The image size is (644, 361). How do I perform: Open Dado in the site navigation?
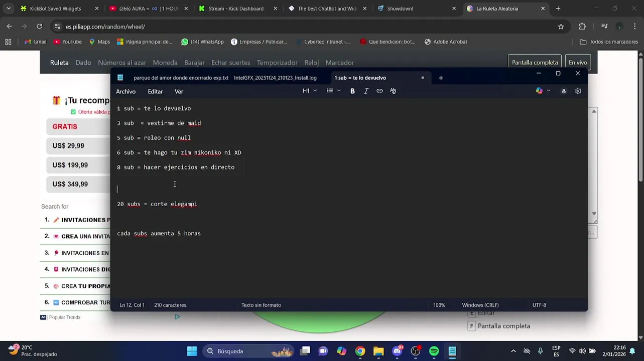[x=83, y=63]
